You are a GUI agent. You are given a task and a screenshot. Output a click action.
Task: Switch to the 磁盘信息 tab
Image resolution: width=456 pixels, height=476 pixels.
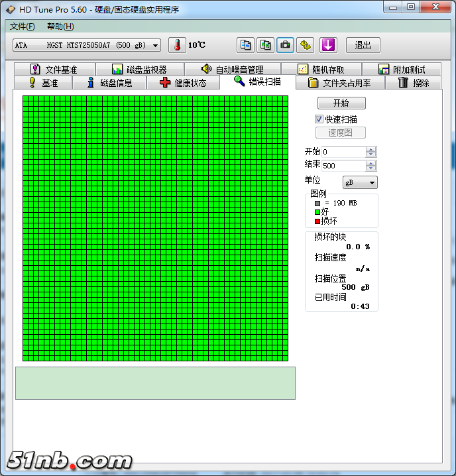pos(109,83)
